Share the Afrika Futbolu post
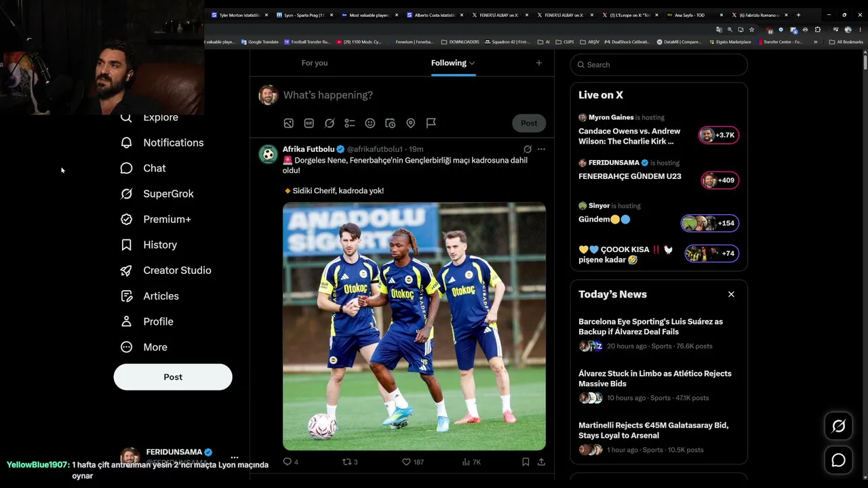This screenshot has width=868, height=488. (x=541, y=462)
